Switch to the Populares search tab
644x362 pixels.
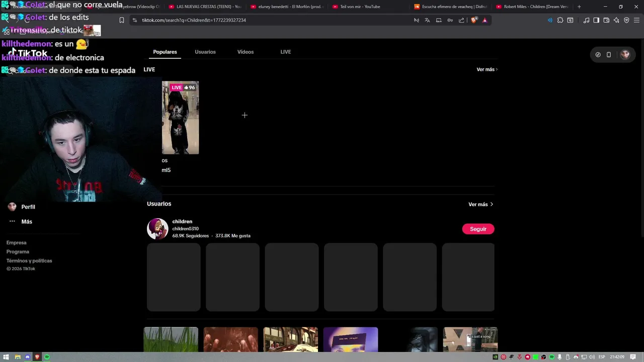165,52
